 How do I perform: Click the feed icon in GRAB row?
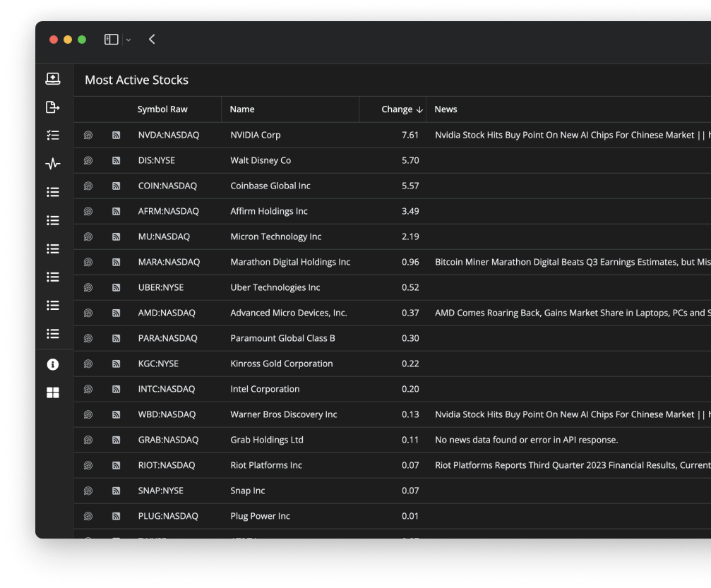[x=116, y=440]
